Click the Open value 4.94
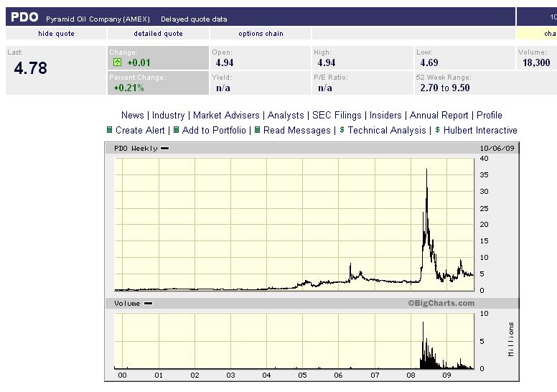The height and width of the screenshot is (392, 557). tap(225, 63)
